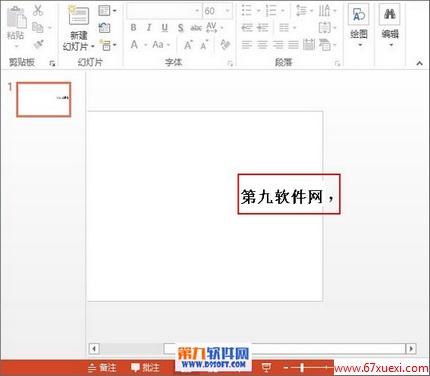Increase the list indent level

point(263,28)
